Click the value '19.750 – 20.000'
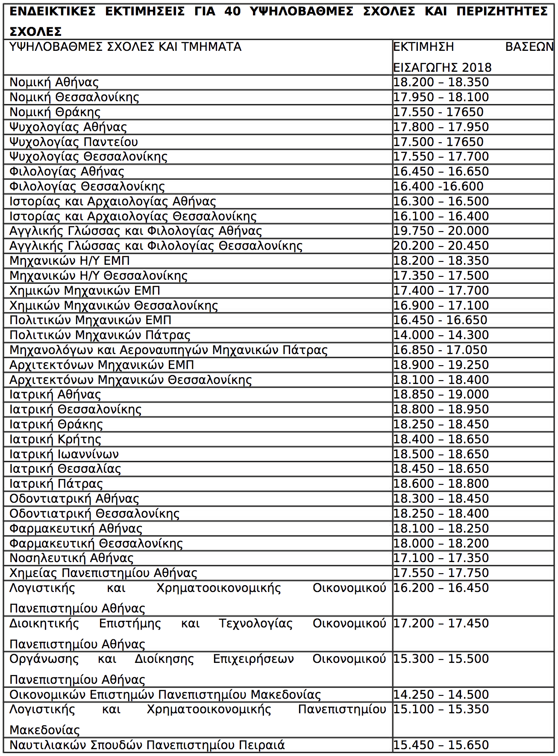Image resolution: width=558 pixels, height=756 pixels. pyautogui.click(x=441, y=231)
